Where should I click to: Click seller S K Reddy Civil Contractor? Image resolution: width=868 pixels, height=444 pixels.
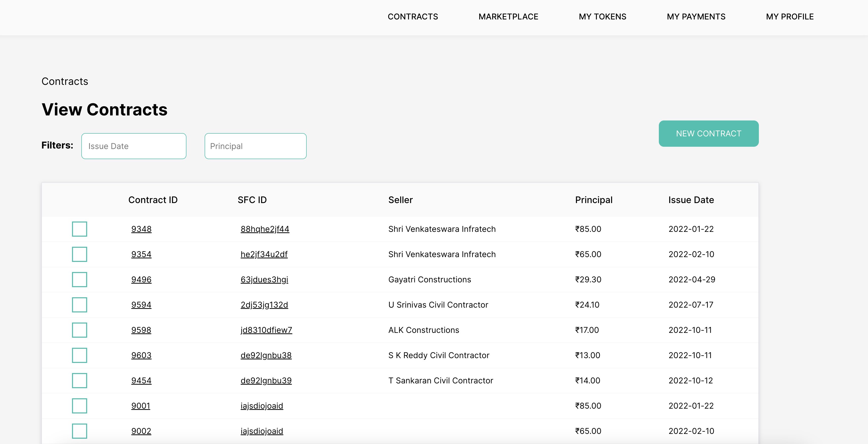439,355
